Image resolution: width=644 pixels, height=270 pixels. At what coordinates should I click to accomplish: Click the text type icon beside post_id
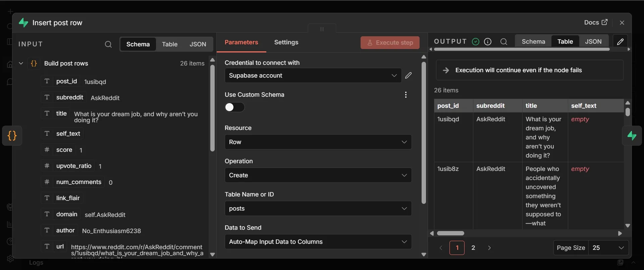[47, 81]
